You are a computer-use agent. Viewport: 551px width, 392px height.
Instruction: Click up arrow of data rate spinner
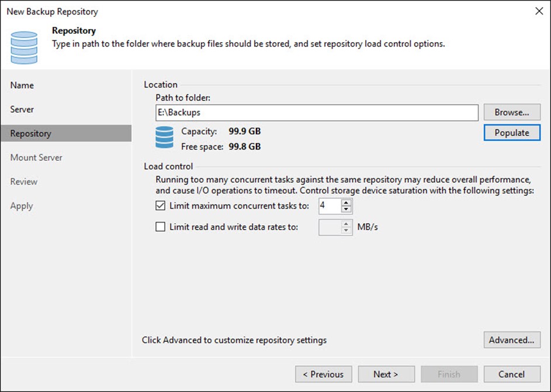[346, 224]
